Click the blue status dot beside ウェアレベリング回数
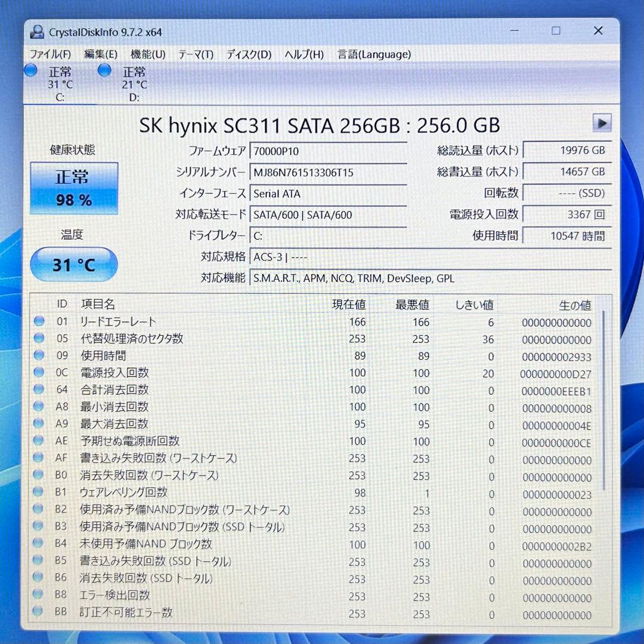Screen dimensions: 644x644 39,493
